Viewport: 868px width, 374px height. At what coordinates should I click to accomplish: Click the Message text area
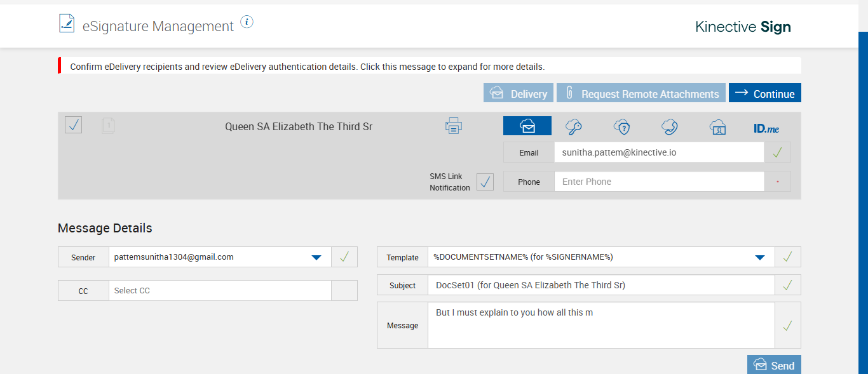pos(601,325)
